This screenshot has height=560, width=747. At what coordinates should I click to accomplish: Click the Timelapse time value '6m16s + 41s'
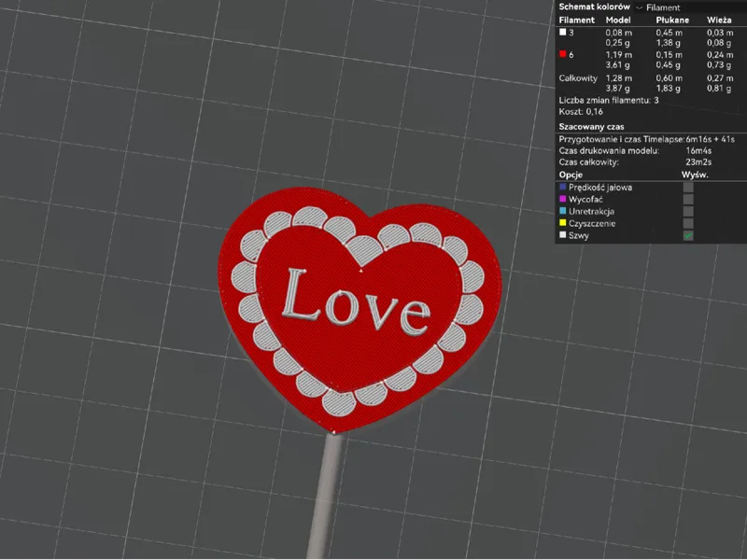pyautogui.click(x=710, y=139)
